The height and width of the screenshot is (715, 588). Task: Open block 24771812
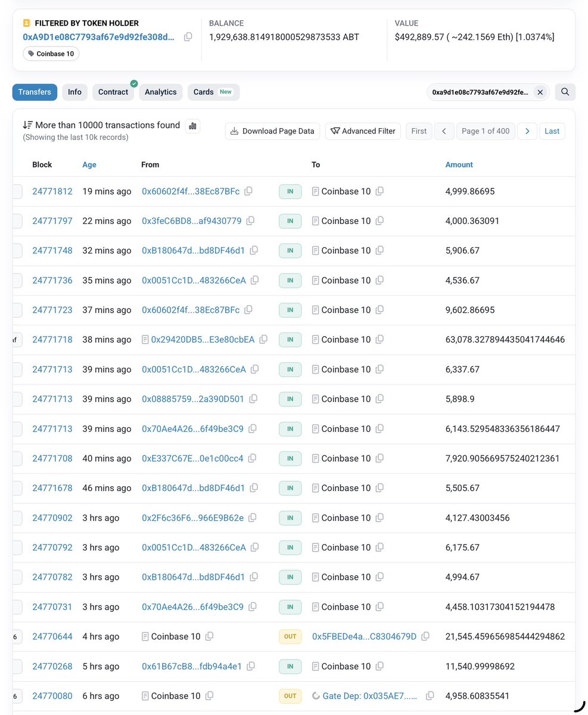(x=52, y=191)
